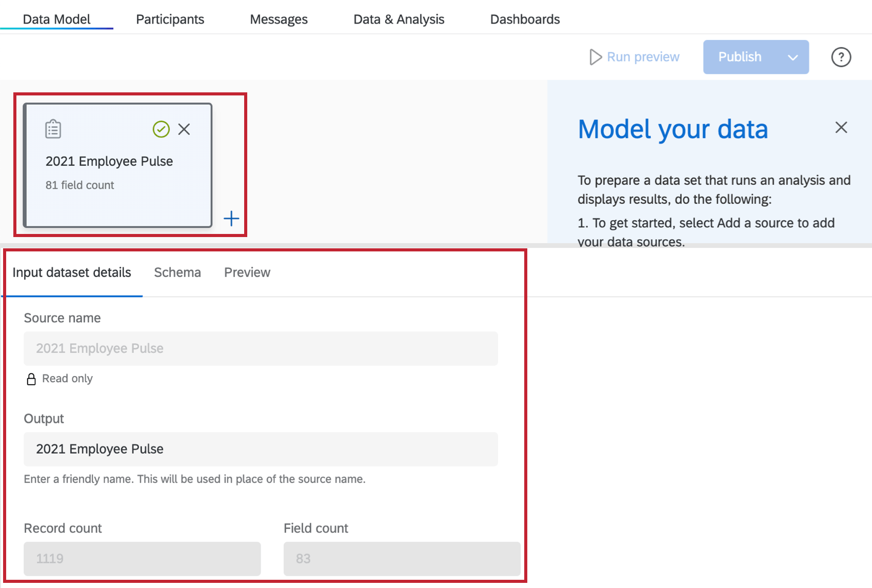Viewport: 872px width, 588px height.
Task: Click the 'Enter a friendly name' hint text
Action: (x=194, y=479)
